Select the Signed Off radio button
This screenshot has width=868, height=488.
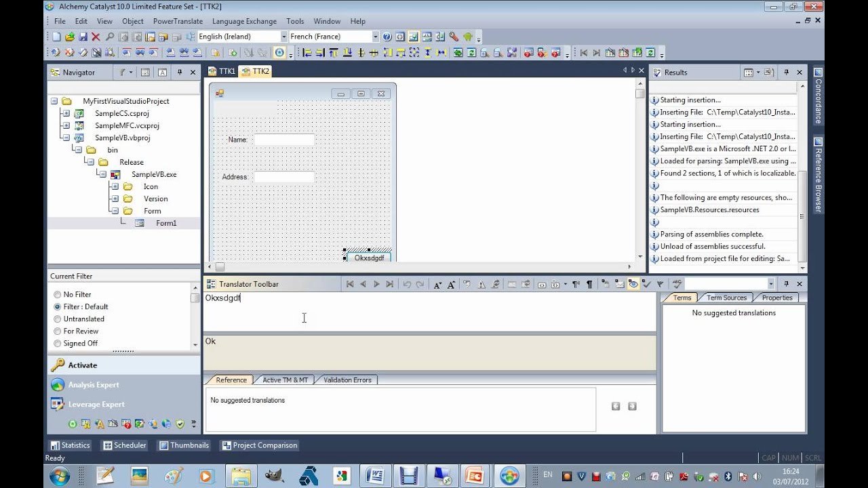coord(57,344)
